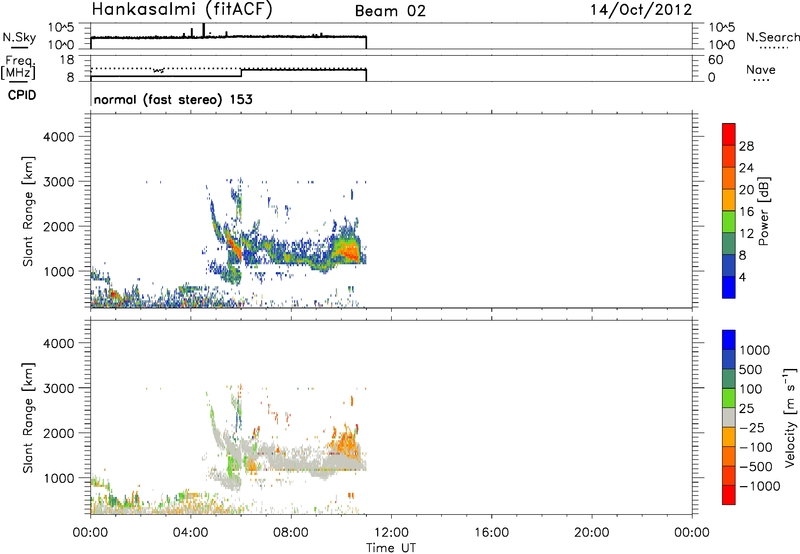Click the 20:00 time axis label
Screen dimensions: 800x554
pos(591,533)
